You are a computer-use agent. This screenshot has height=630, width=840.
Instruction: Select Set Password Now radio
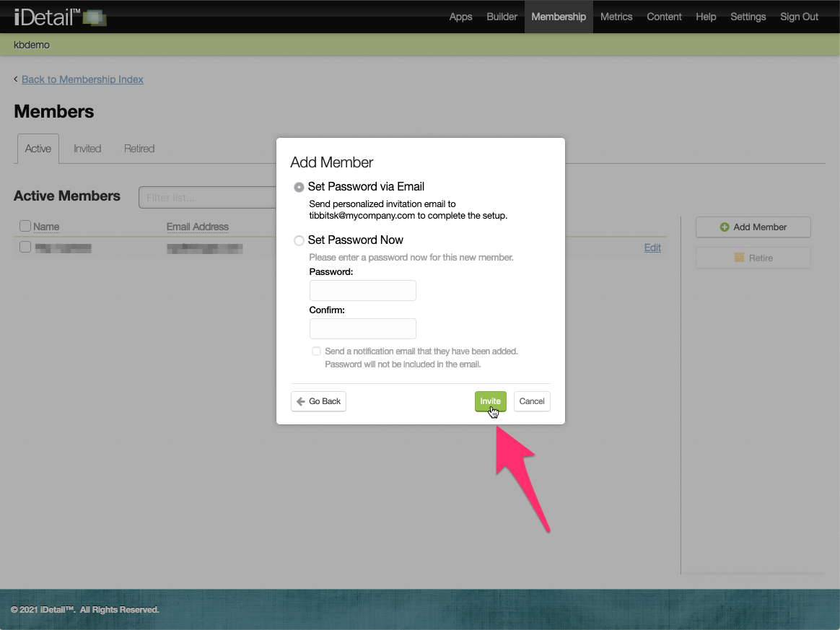pos(299,240)
